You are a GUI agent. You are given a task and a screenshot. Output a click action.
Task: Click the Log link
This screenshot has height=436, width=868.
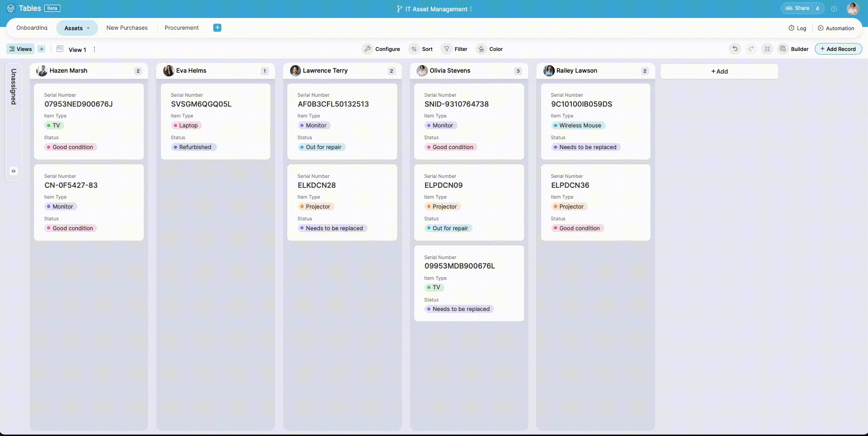click(801, 28)
